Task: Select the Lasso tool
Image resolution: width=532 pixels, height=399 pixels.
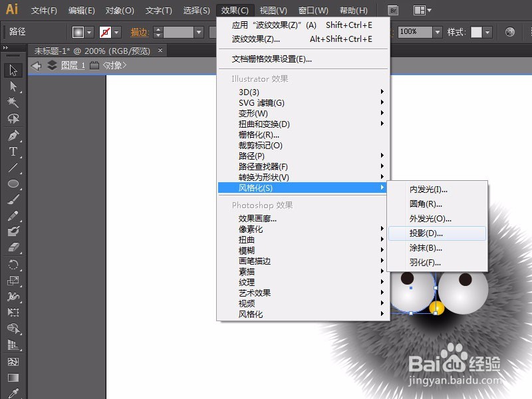Action: [13, 118]
